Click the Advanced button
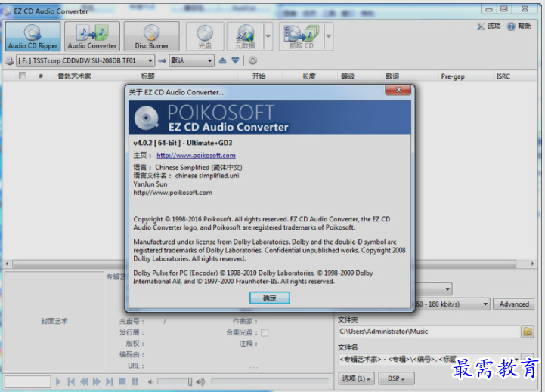The image size is (545, 392). [514, 304]
